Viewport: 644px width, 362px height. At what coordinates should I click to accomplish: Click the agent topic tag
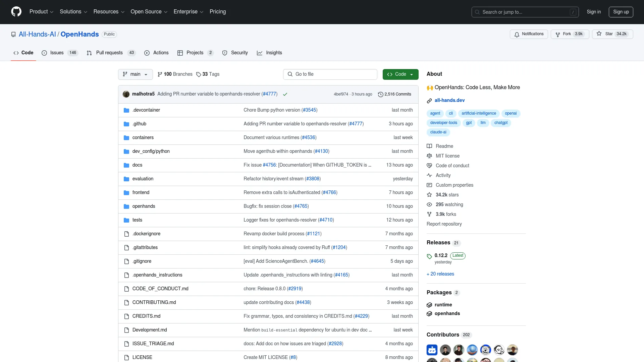point(435,113)
